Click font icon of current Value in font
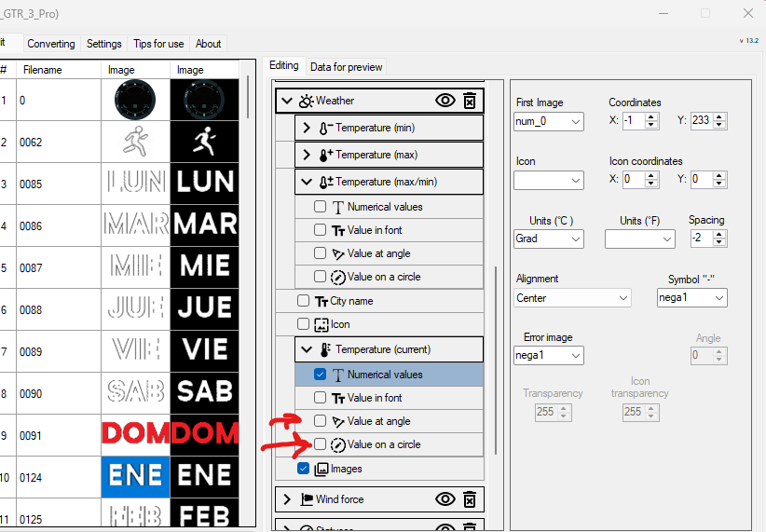 338,398
